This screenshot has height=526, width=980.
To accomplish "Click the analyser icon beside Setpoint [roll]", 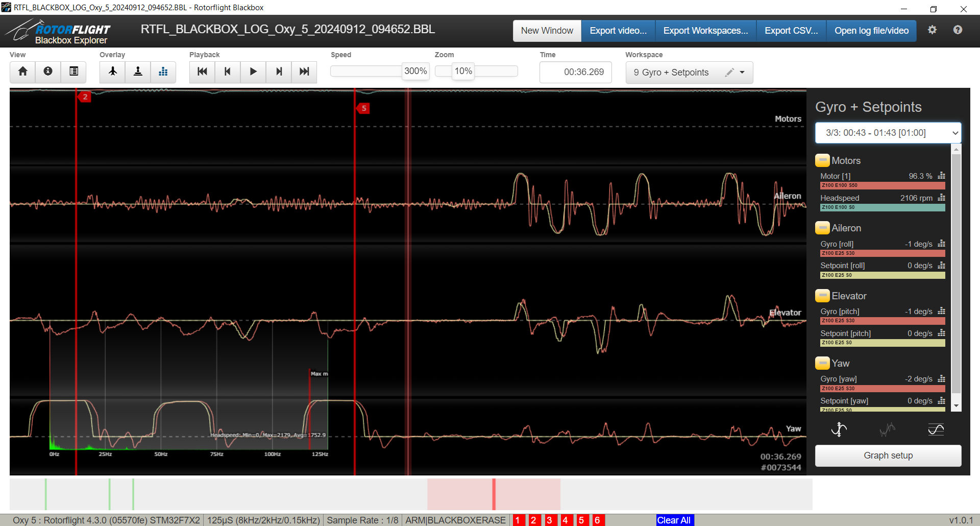I will [941, 265].
